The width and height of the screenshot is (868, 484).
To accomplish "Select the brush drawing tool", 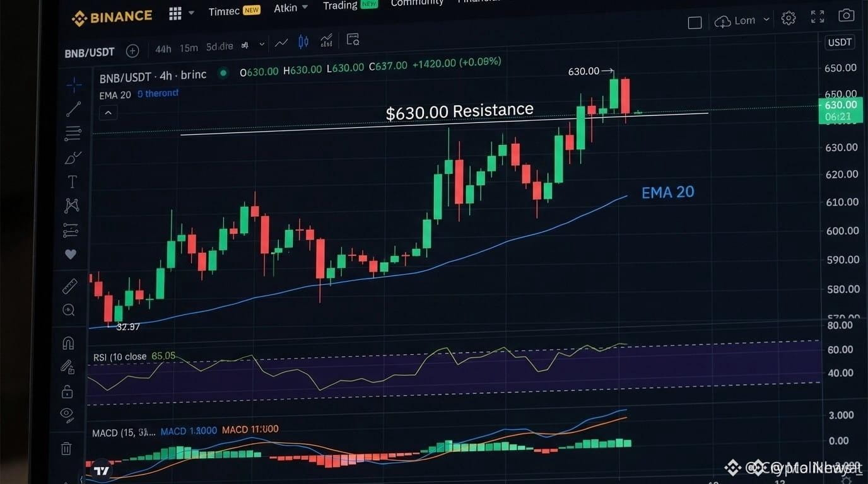I will pyautogui.click(x=73, y=158).
